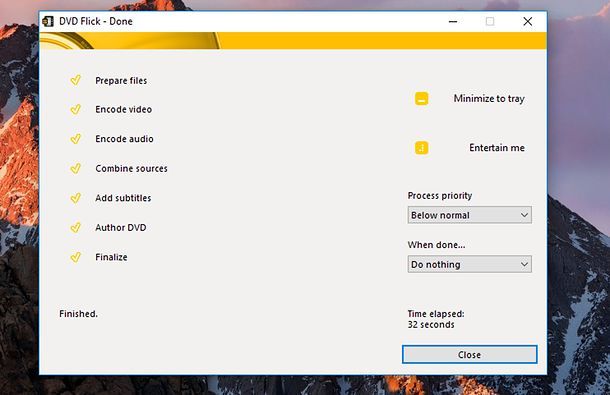The image size is (610, 395).
Task: Click the Entertain me label
Action: point(497,148)
